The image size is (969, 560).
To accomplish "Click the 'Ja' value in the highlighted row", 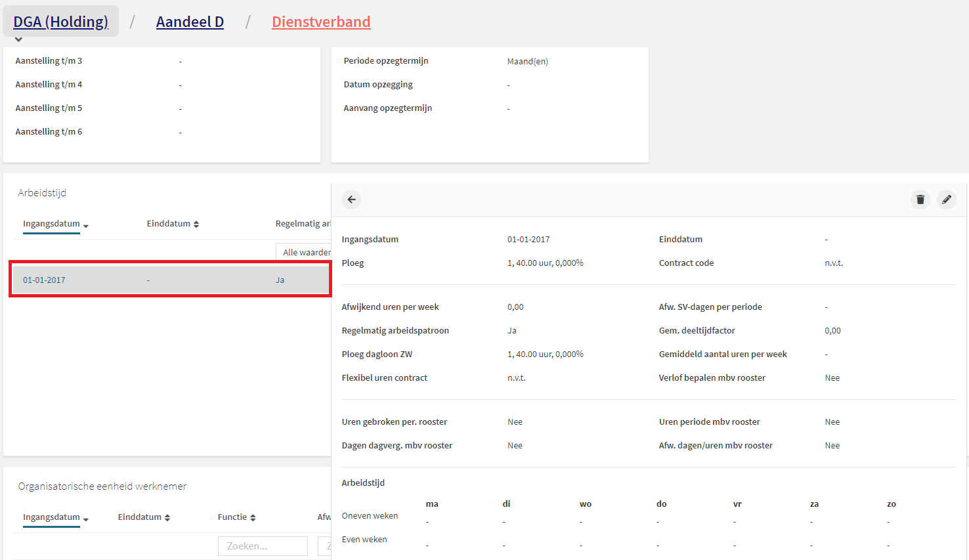I will tap(280, 280).
